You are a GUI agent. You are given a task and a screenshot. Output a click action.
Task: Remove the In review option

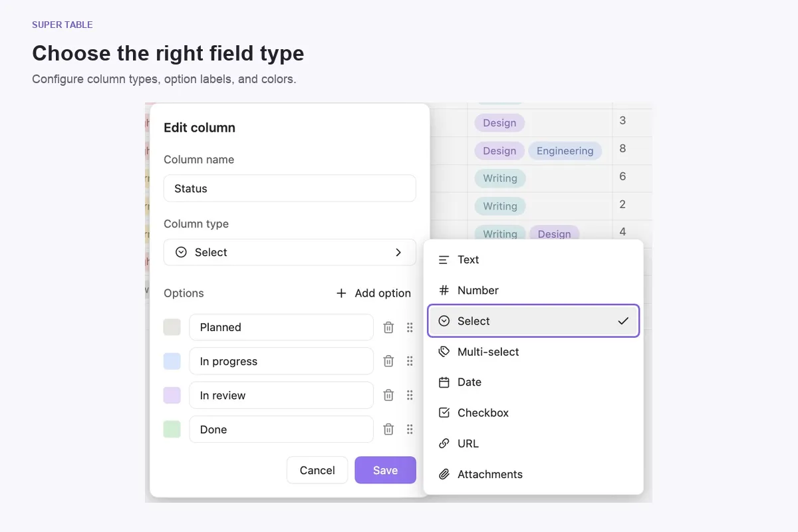[x=388, y=395]
